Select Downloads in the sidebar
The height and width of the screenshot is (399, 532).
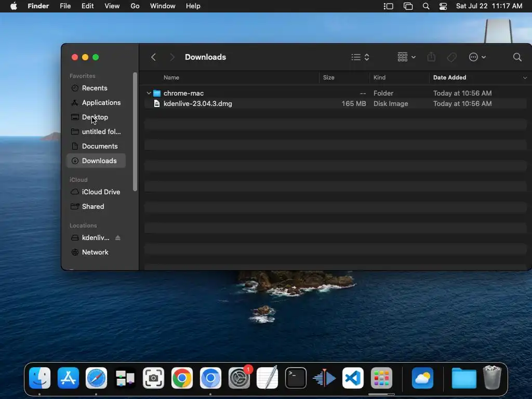[x=96, y=161]
